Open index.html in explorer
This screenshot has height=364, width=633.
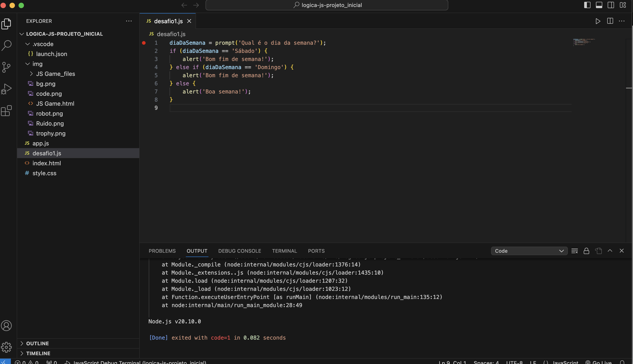[78, 163]
